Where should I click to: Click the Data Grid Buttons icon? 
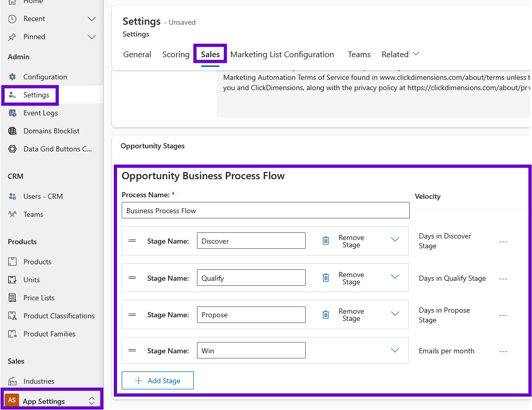coord(12,149)
